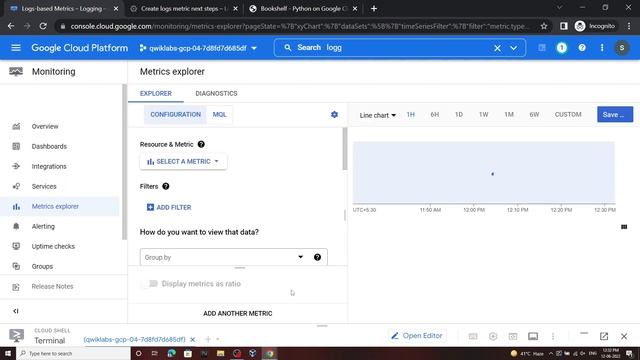Click Add Another Metric

tap(238, 313)
